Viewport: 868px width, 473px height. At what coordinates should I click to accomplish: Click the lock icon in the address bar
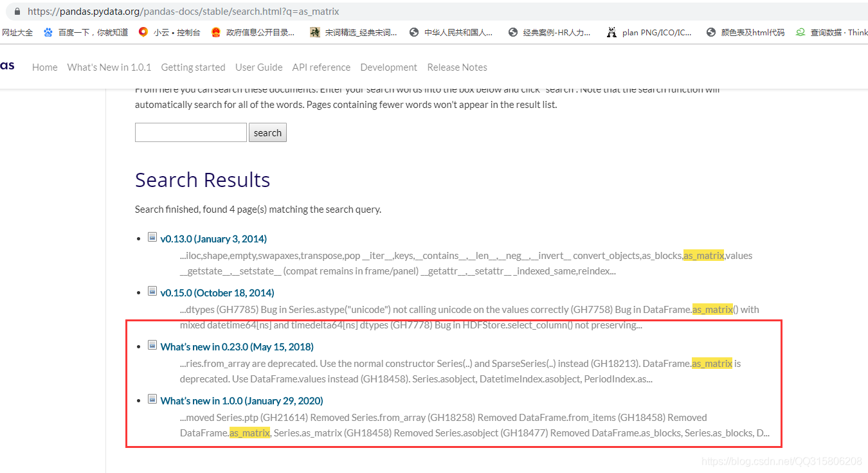coord(16,11)
